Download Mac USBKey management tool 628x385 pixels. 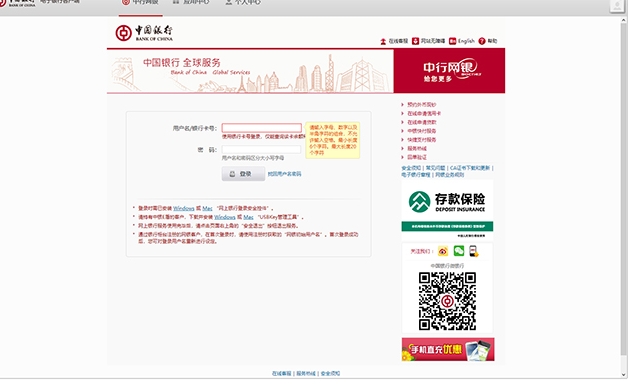click(x=248, y=217)
